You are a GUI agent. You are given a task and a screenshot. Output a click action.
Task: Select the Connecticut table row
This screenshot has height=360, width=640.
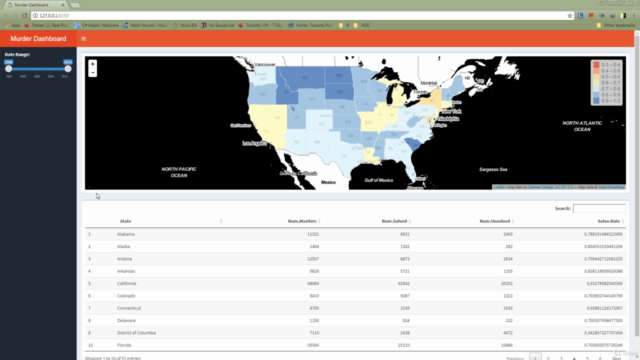coord(355,308)
